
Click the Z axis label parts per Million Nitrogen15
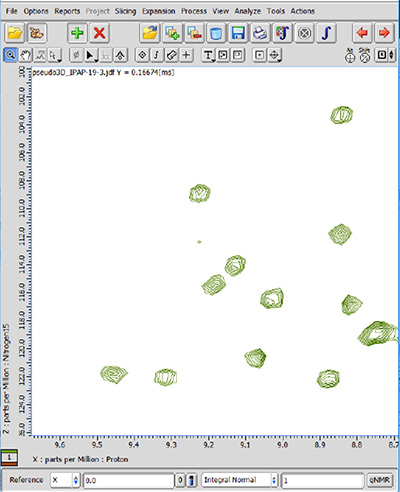coord(6,379)
